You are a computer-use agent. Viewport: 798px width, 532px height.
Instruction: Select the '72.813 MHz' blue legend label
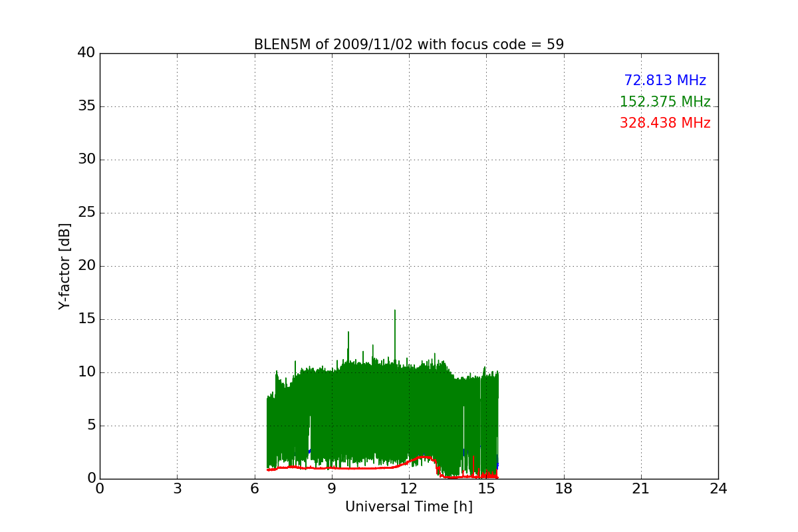pos(665,80)
